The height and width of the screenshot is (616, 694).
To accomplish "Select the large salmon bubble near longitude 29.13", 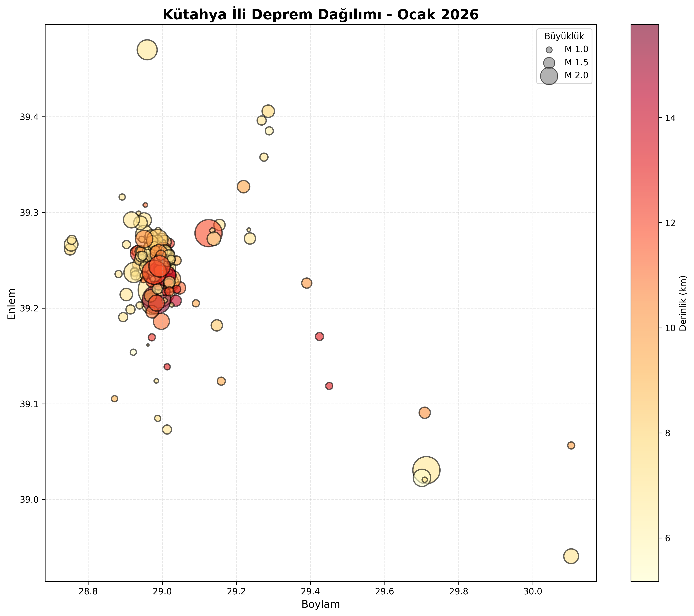I will tap(209, 233).
